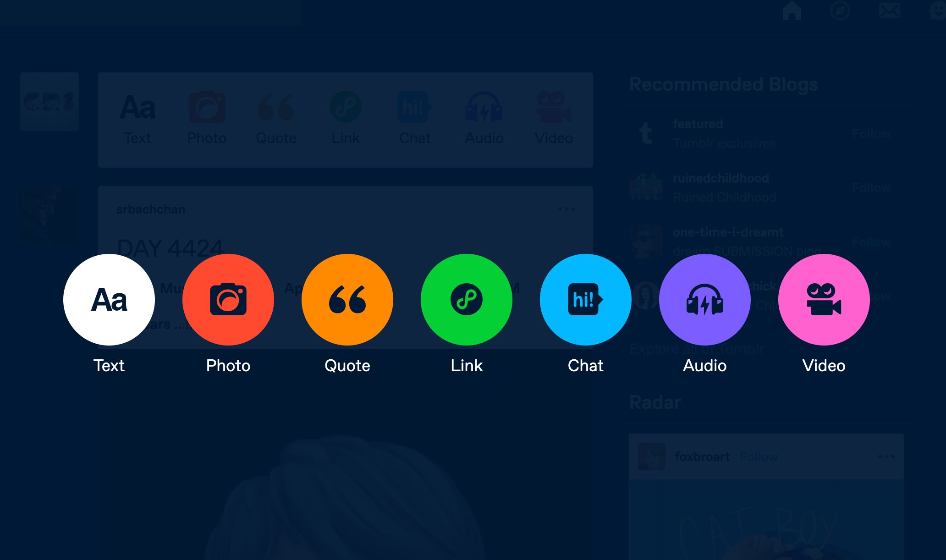946x560 pixels.
Task: Choose the red Photo post circle
Action: (228, 300)
